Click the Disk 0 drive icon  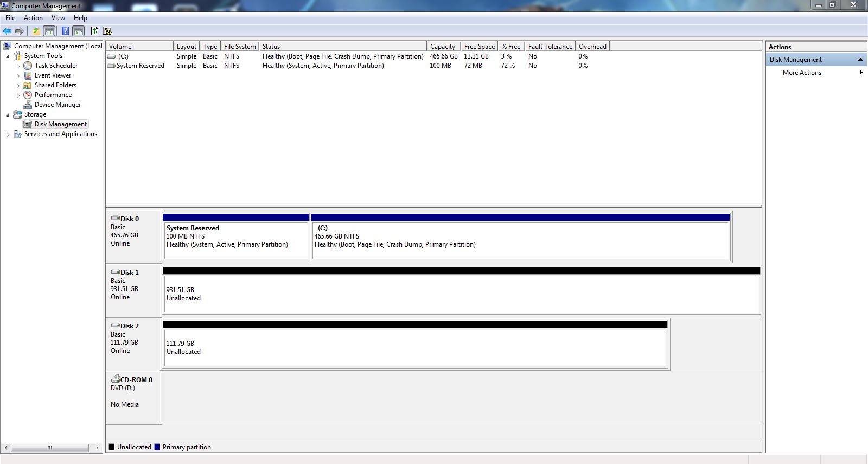point(116,218)
